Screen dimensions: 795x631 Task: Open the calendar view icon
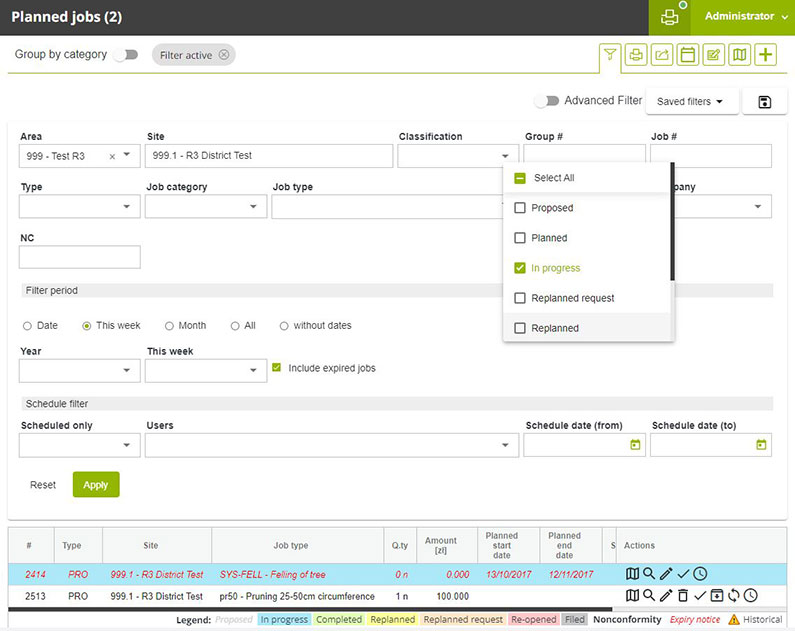687,55
